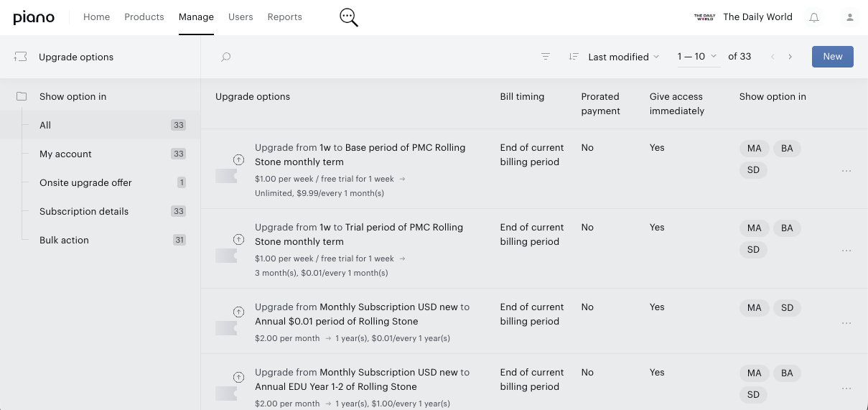Click SD tag in Base period row
This screenshot has width=868, height=410.
[x=753, y=170]
